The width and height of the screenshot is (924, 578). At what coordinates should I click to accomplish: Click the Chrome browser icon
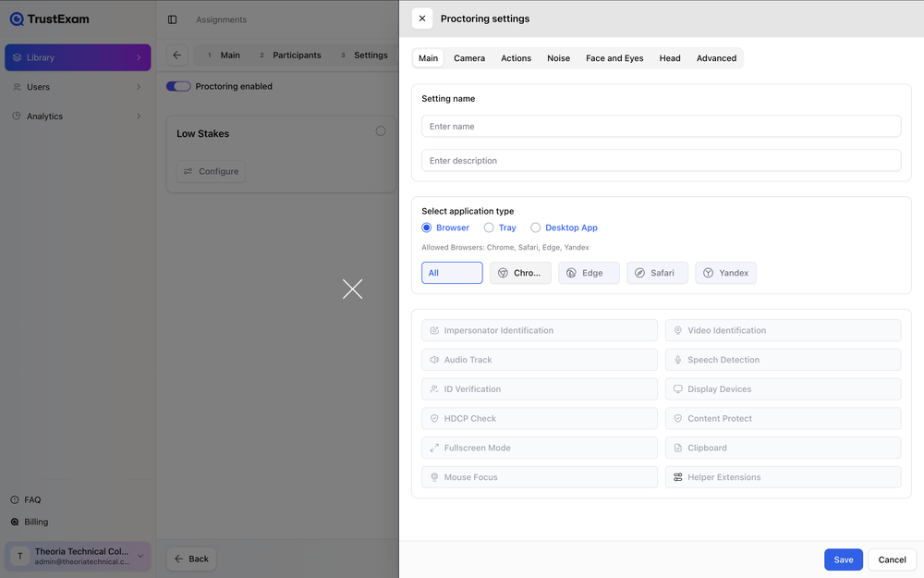[x=503, y=273]
